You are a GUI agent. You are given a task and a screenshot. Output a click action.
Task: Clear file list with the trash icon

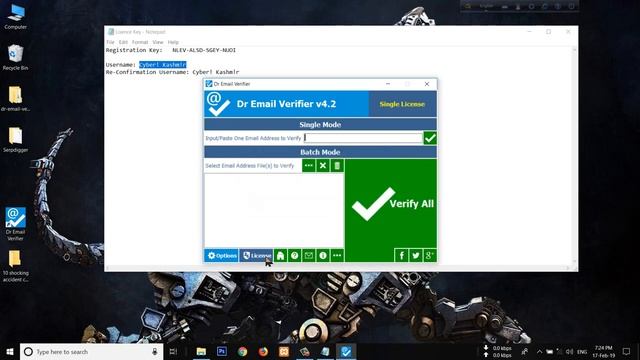coord(337,166)
